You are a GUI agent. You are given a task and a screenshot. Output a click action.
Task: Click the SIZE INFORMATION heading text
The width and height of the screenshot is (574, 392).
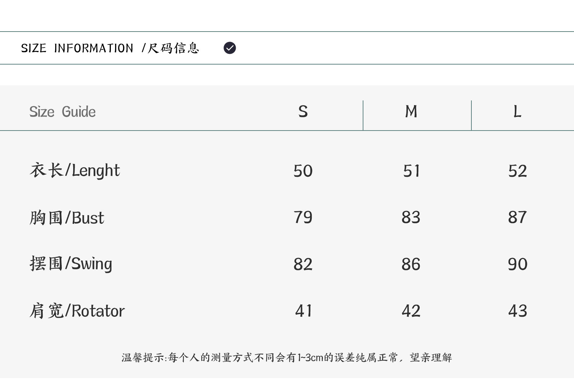pos(77,48)
